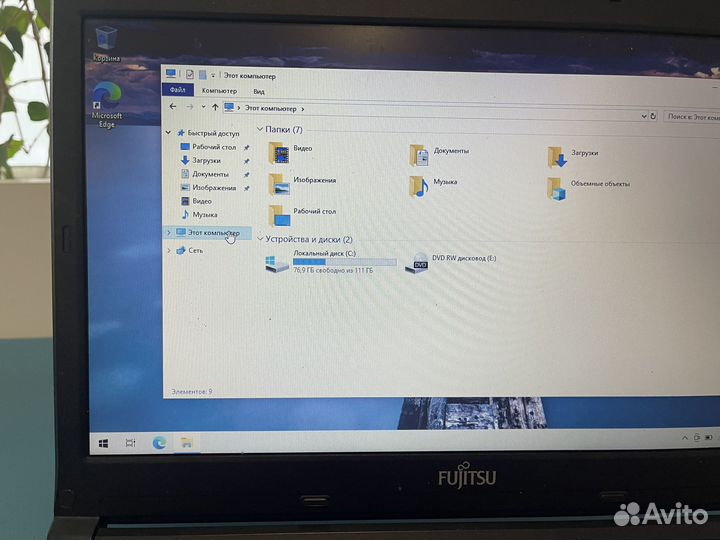Viewport: 720px width, 540px height.
Task: Select Музыка in the navigation pane
Action: click(x=205, y=214)
